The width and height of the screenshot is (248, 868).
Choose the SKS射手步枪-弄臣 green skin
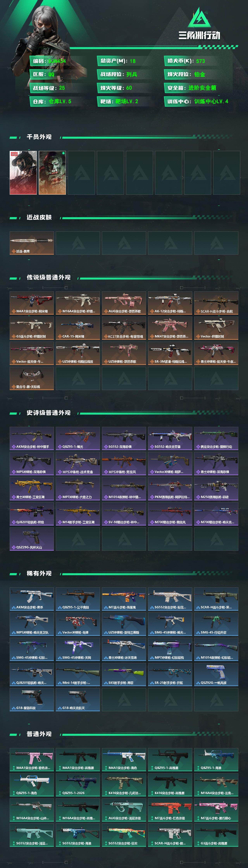coord(124,674)
